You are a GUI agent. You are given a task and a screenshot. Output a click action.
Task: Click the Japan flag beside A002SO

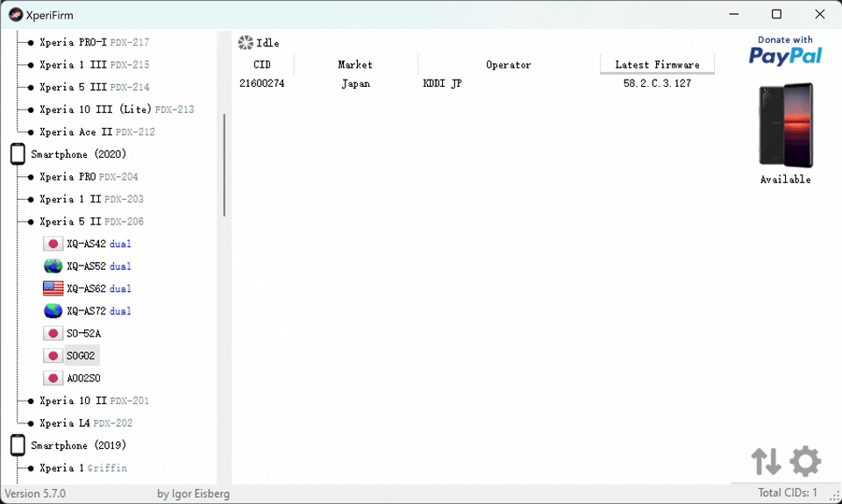tap(54, 379)
